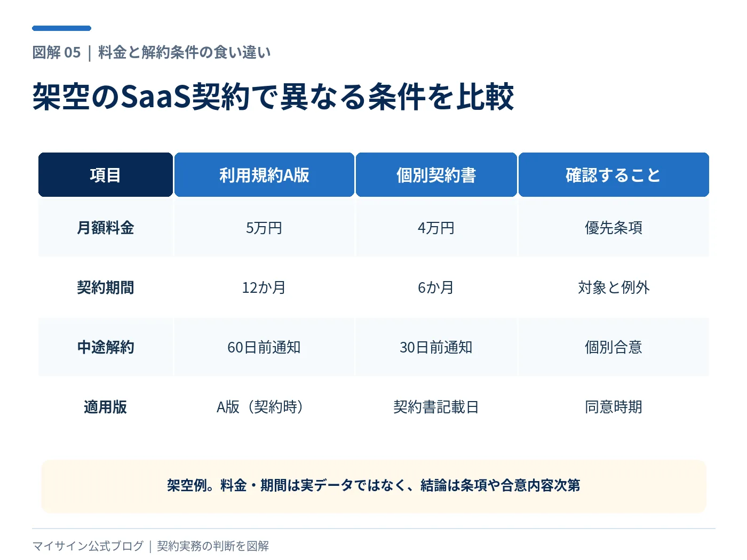Click the subtitle "図解 05｜料金と解約条件の食い違い"
This screenshot has width=747, height=560.
152,52
